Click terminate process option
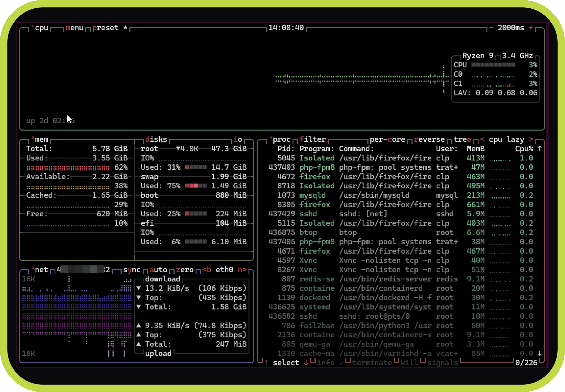 pyautogui.click(x=372, y=363)
